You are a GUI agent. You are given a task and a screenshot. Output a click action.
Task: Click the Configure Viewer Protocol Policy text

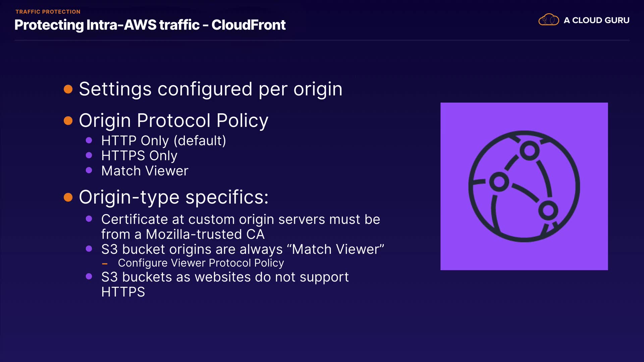[x=201, y=263]
